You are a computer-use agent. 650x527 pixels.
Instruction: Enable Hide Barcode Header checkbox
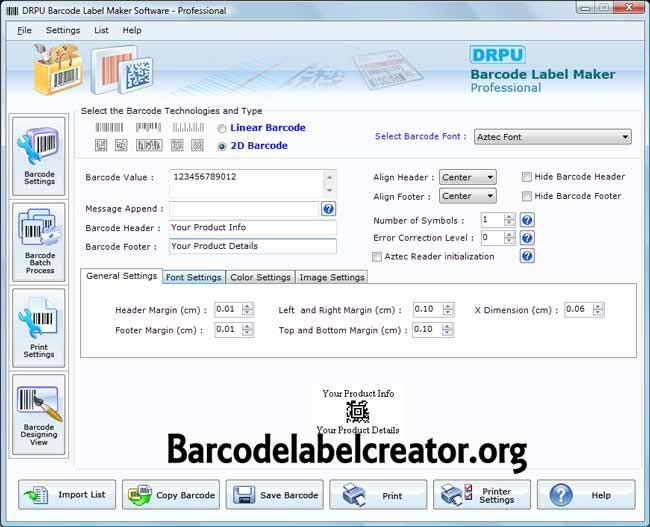click(x=526, y=177)
